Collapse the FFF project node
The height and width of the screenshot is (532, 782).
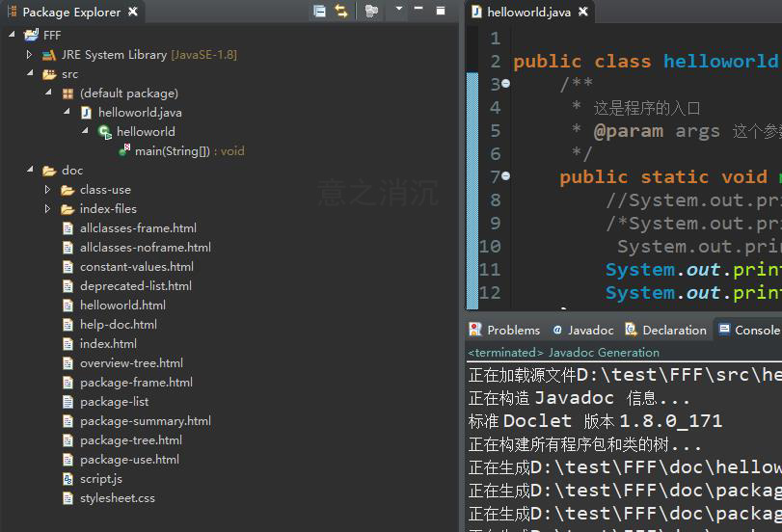pyautogui.click(x=12, y=35)
